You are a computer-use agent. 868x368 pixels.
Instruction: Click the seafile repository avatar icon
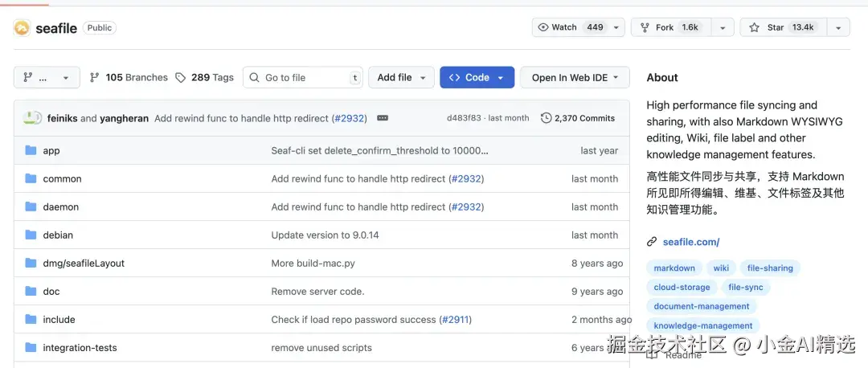pyautogui.click(x=22, y=27)
